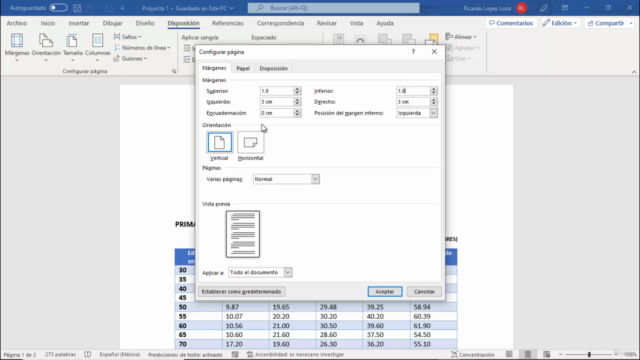Screen dimensions: 640x360
Task: Adjust the Encuadernación spinner
Action: [x=297, y=113]
